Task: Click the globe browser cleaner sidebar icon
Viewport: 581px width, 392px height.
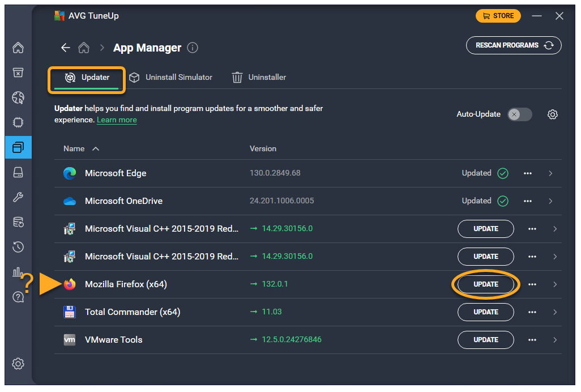Action: 18,97
